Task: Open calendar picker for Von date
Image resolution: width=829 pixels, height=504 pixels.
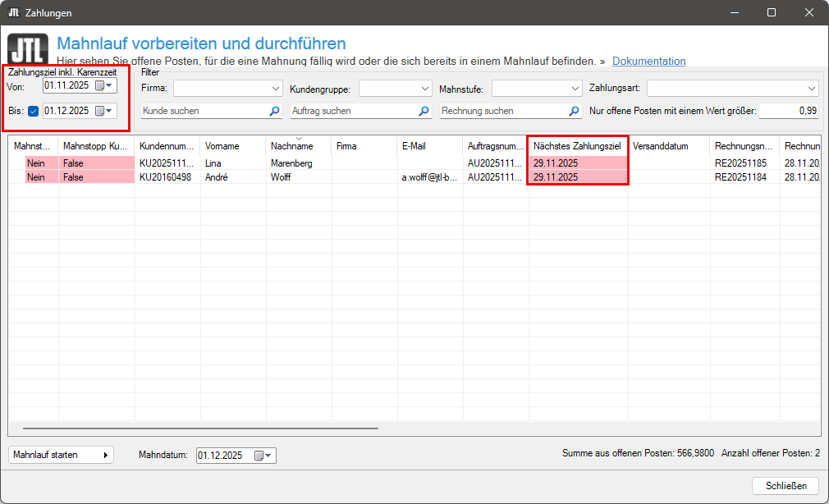Action: (x=104, y=85)
